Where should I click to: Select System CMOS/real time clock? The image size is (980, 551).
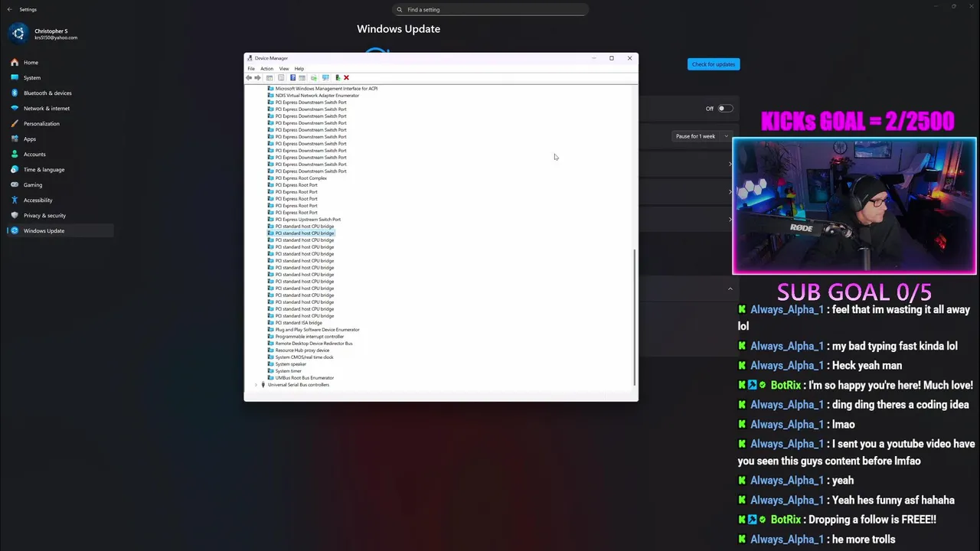[x=304, y=357]
